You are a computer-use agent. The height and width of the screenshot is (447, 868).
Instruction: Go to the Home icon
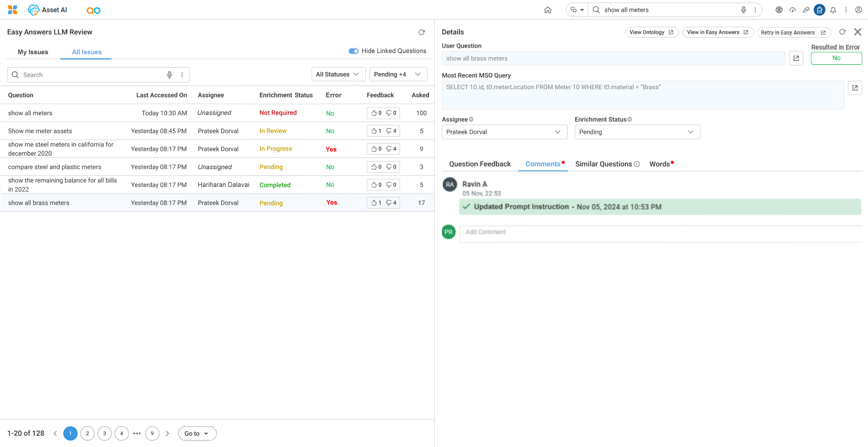pyautogui.click(x=548, y=10)
